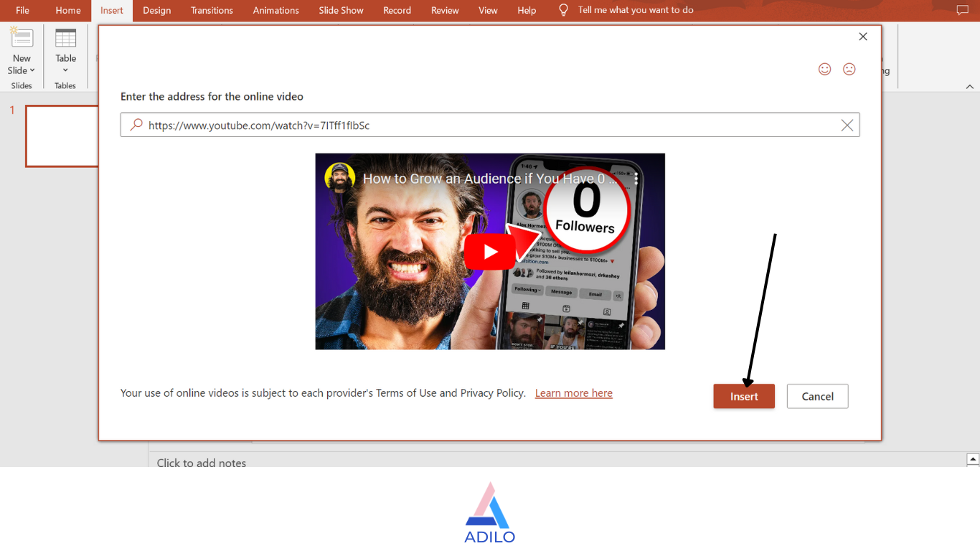Play the YouTube video preview
The image size is (980, 551).
(490, 252)
